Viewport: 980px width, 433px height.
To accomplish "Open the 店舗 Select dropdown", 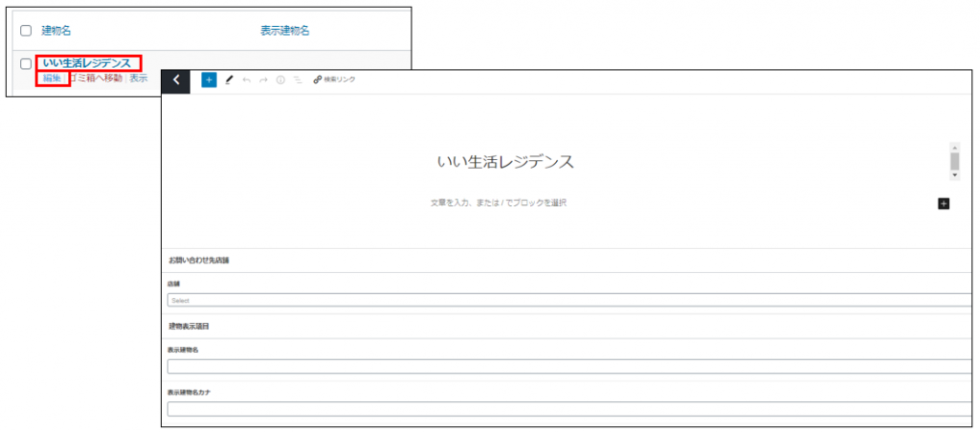I will click(569, 300).
